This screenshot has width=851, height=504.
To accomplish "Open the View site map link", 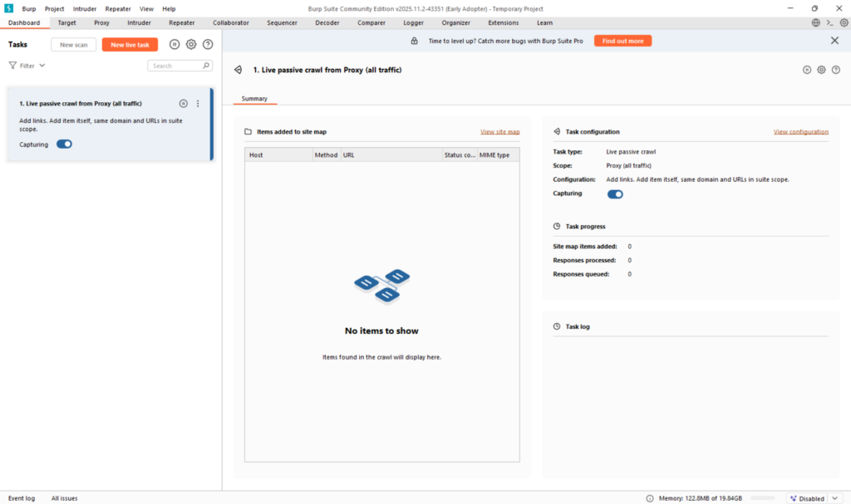I will tap(499, 132).
